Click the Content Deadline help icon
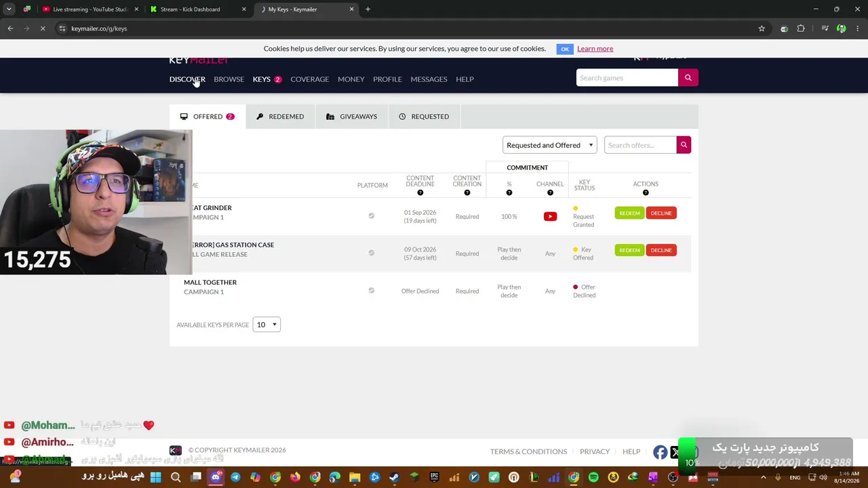This screenshot has height=488, width=868. pyautogui.click(x=420, y=192)
